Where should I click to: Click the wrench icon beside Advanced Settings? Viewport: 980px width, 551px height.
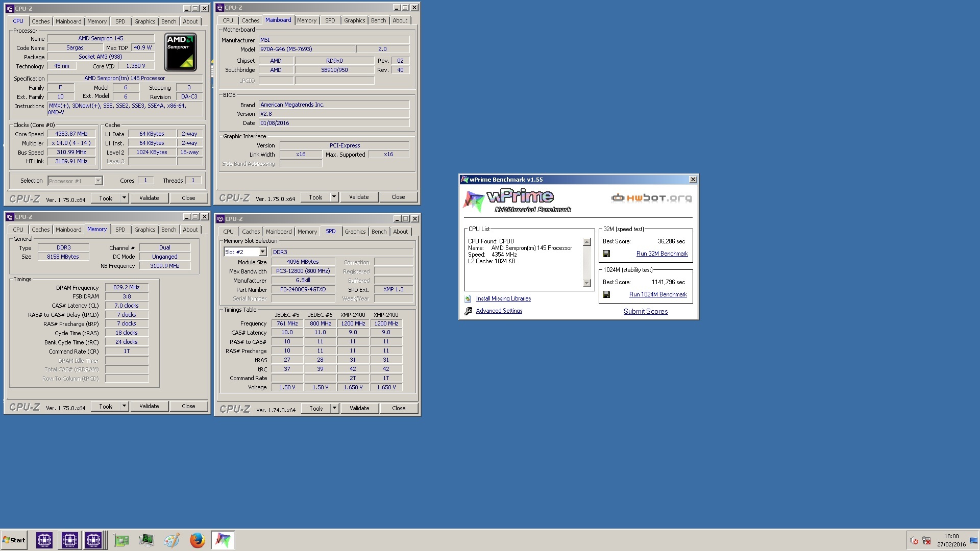click(468, 311)
